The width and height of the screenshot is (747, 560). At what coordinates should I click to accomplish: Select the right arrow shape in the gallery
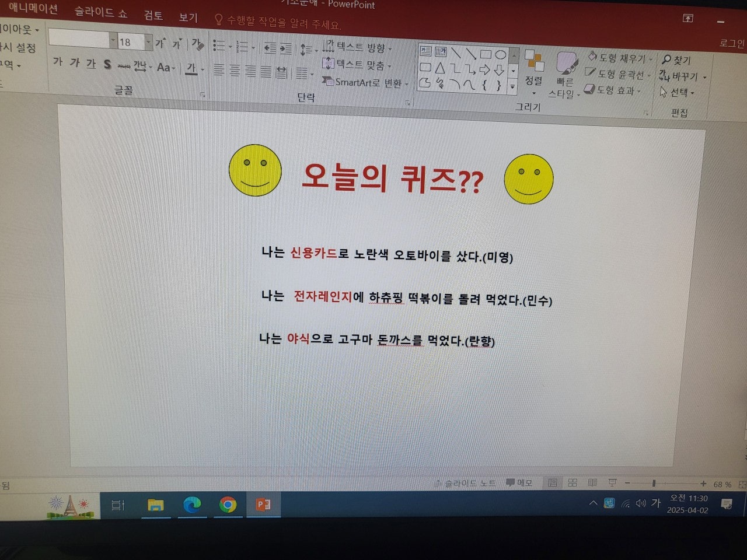tap(485, 69)
